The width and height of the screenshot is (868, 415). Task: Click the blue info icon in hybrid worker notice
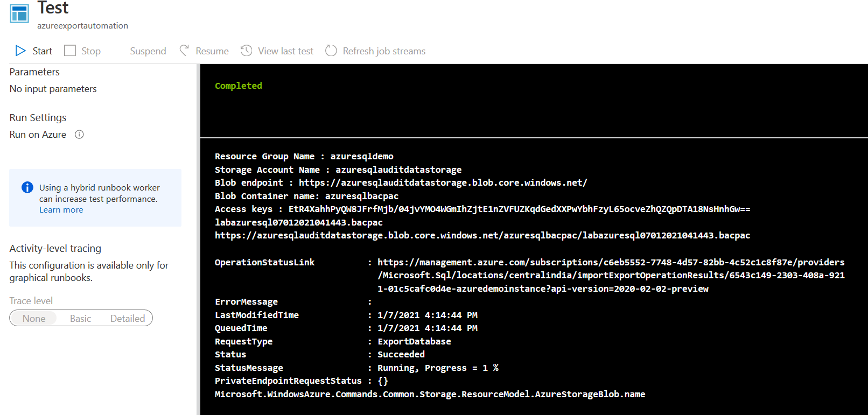pos(27,187)
